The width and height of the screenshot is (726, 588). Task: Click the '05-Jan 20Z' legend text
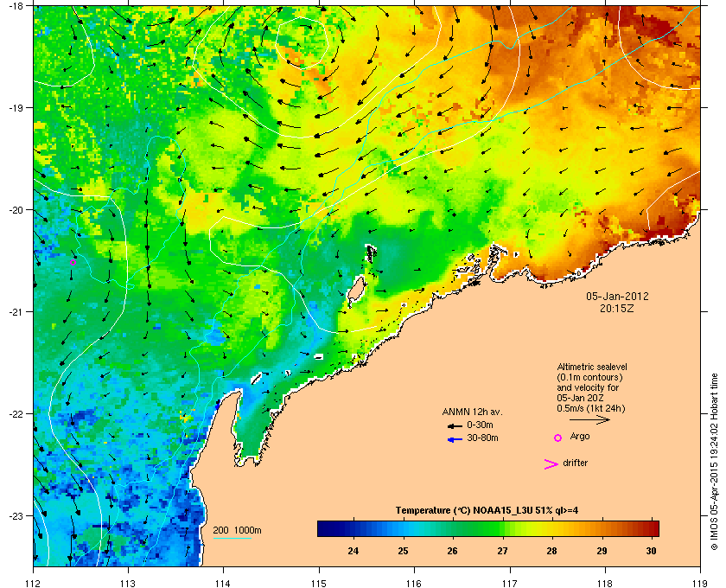(580, 398)
